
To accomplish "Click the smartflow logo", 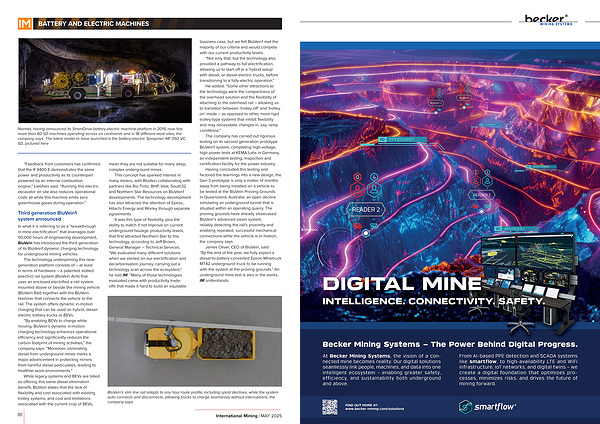I will point(487,406).
